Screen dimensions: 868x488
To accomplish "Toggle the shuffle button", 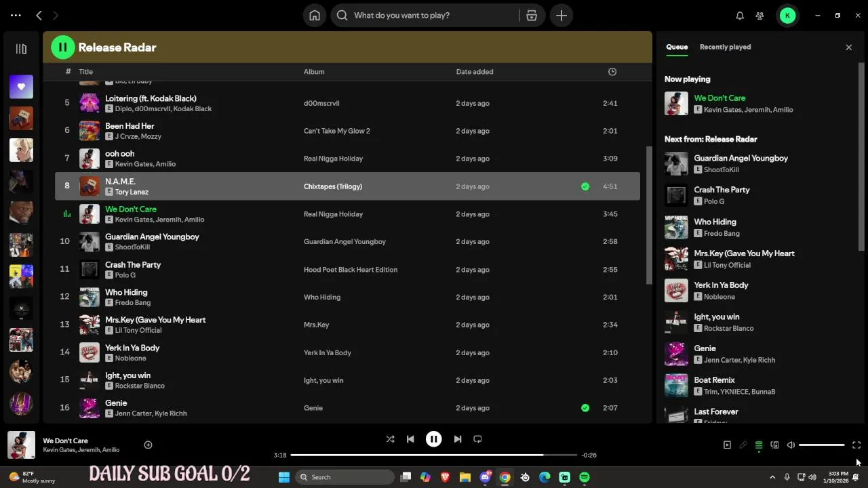I will tap(390, 439).
